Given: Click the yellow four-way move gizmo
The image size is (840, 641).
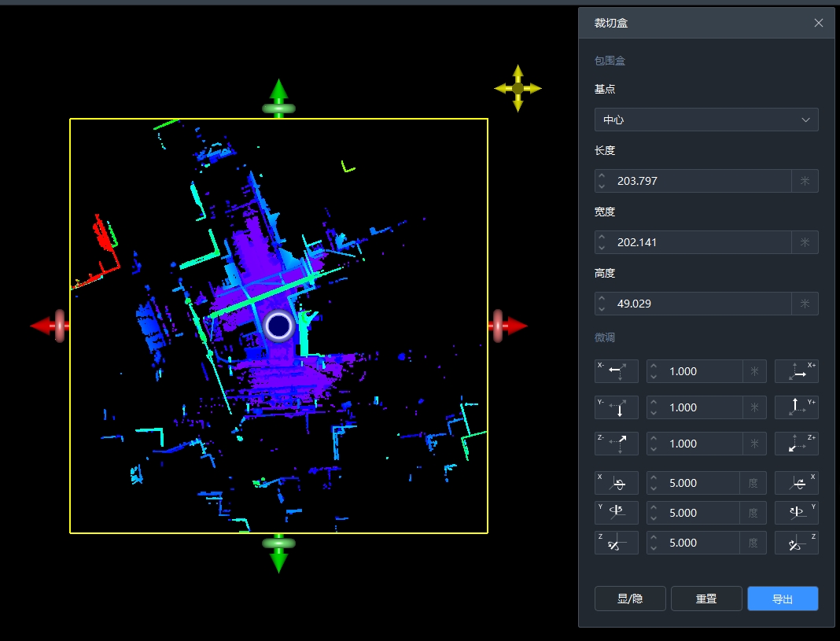Looking at the screenshot, I should [x=518, y=88].
